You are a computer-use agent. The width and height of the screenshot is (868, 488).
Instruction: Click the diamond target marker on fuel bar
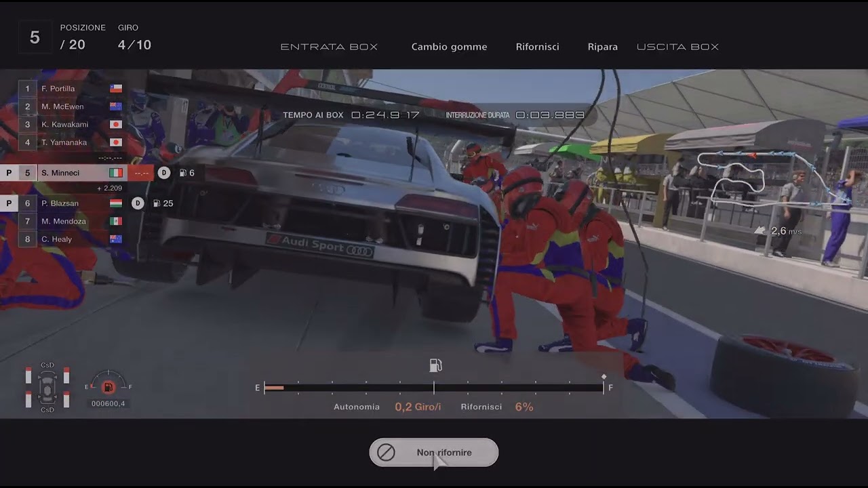pyautogui.click(x=604, y=377)
